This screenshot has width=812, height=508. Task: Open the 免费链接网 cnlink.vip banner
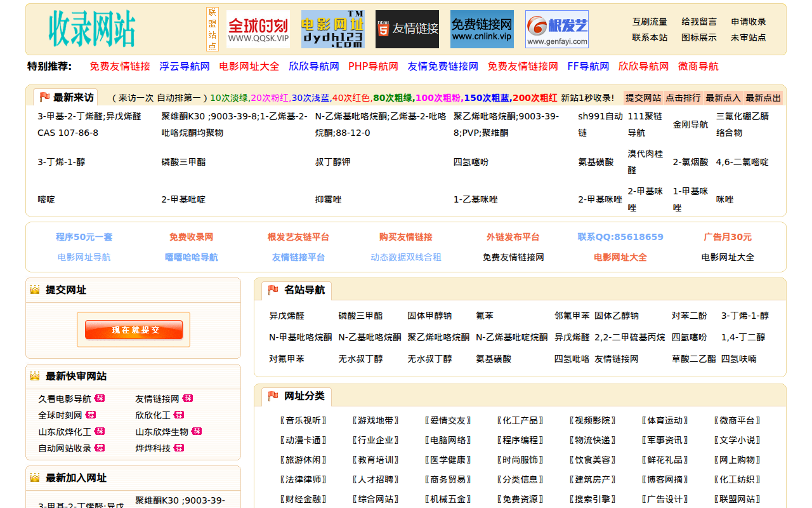pos(481,29)
